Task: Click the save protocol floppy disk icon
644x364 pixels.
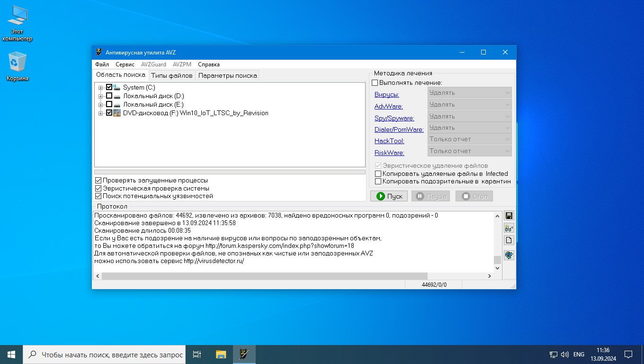Action: [x=509, y=216]
